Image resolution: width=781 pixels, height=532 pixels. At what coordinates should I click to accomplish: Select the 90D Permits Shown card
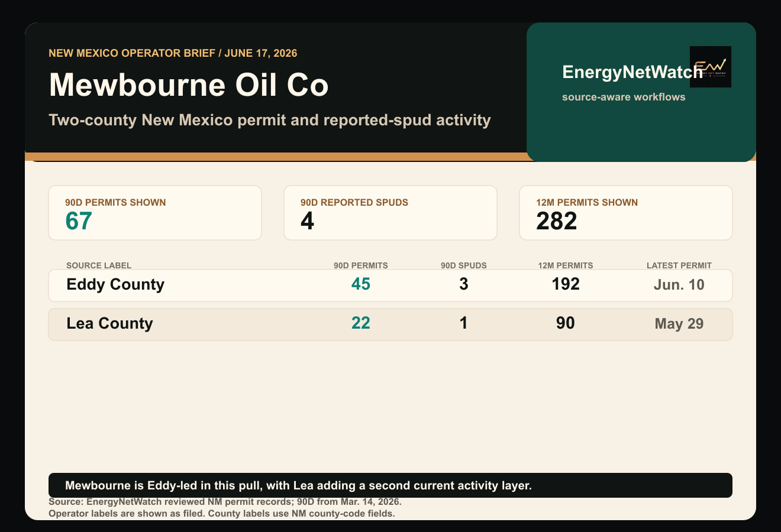(155, 213)
